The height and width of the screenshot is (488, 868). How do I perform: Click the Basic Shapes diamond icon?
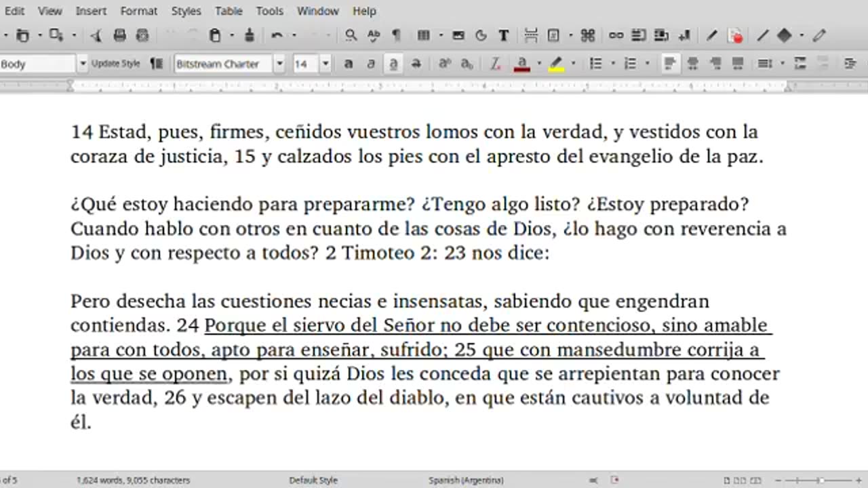pos(785,36)
